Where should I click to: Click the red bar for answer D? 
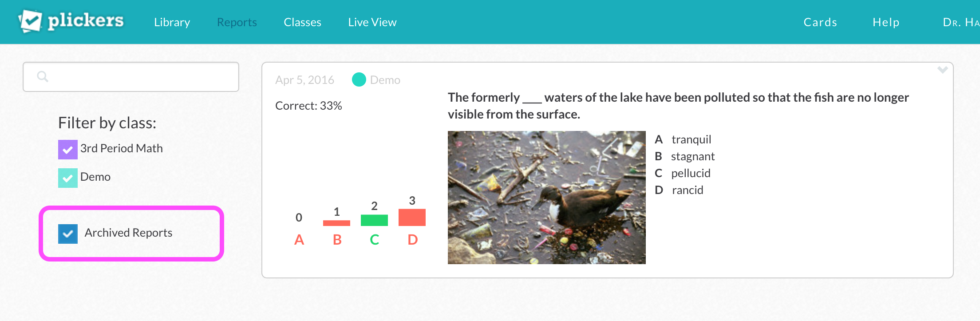[x=412, y=217]
